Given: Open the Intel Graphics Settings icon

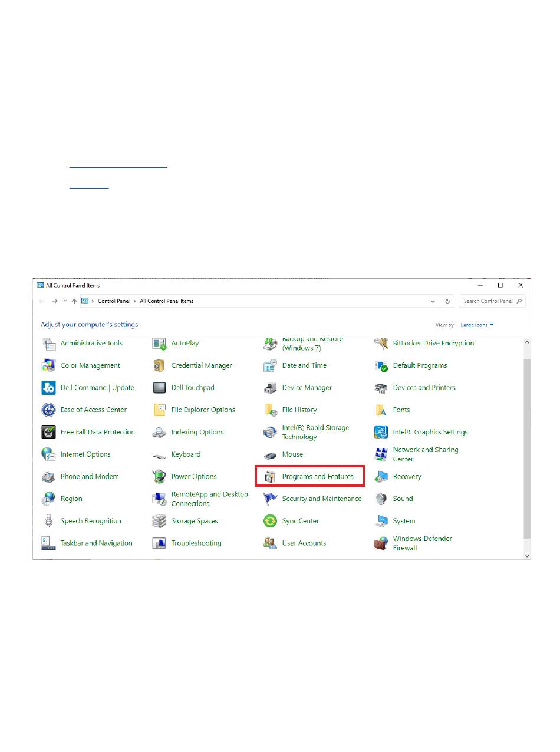Looking at the screenshot, I should (x=381, y=432).
